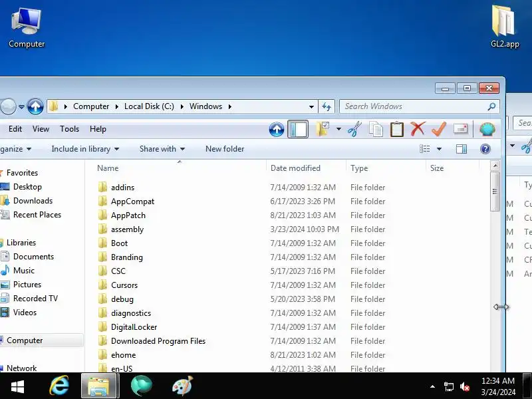Click the New folder button

(x=225, y=149)
